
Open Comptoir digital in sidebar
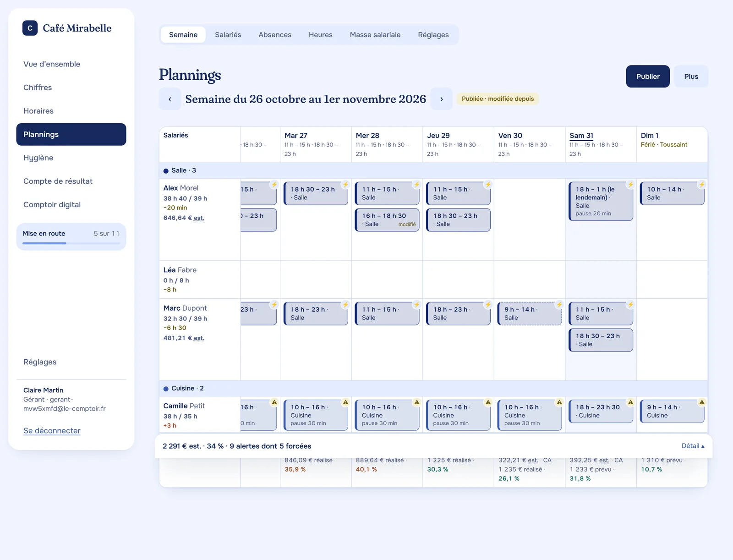pyautogui.click(x=71, y=204)
